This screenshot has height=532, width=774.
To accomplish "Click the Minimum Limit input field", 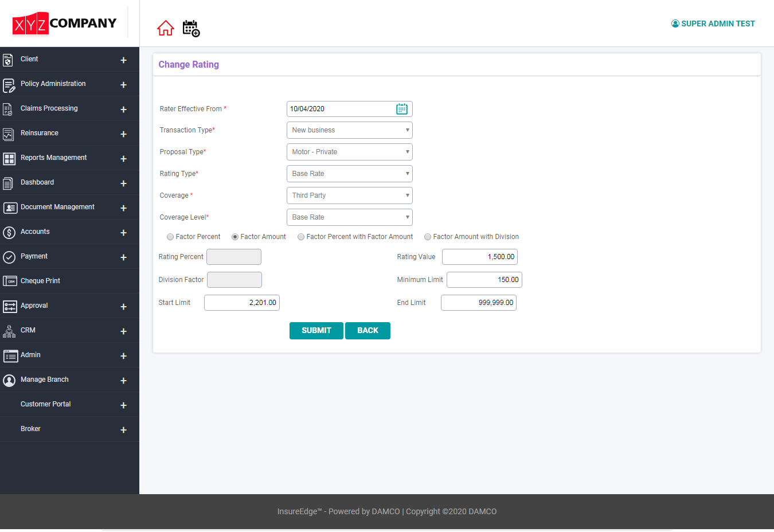I will tap(484, 280).
